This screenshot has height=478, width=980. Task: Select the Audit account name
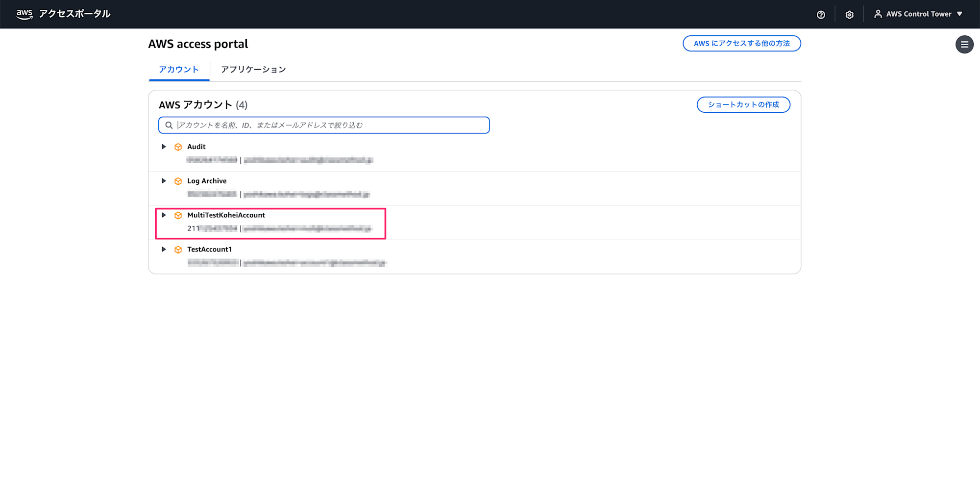coord(196,147)
